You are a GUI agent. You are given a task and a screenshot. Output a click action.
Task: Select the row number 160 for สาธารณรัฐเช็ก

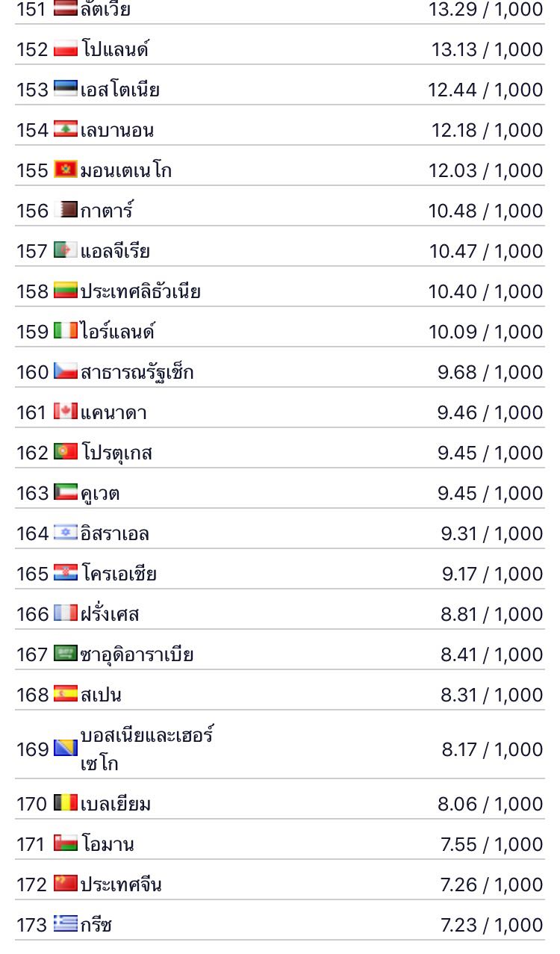point(32,372)
